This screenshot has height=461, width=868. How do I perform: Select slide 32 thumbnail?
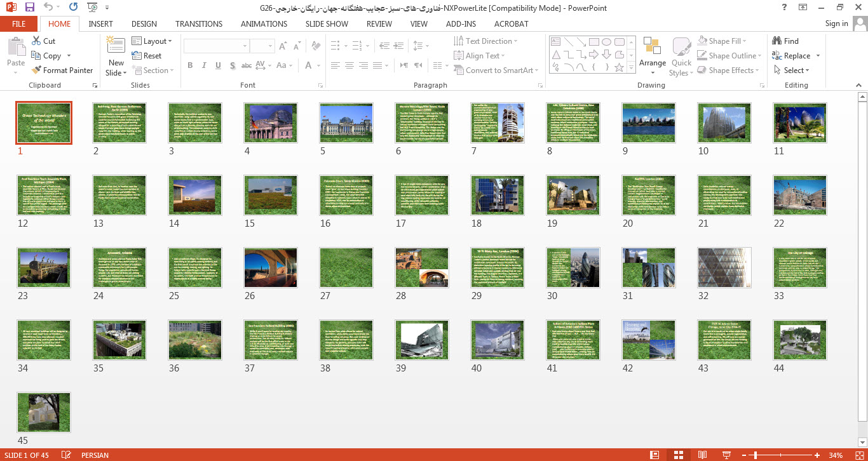724,267
